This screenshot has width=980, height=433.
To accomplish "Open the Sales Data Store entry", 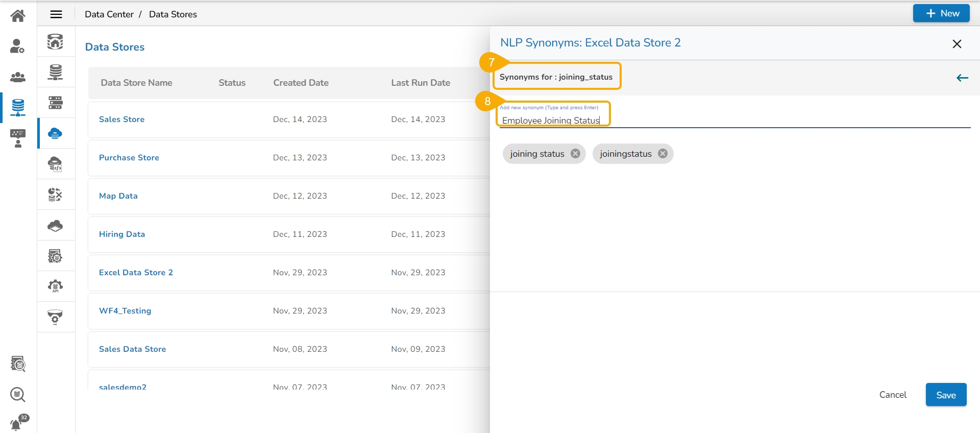I will point(133,349).
